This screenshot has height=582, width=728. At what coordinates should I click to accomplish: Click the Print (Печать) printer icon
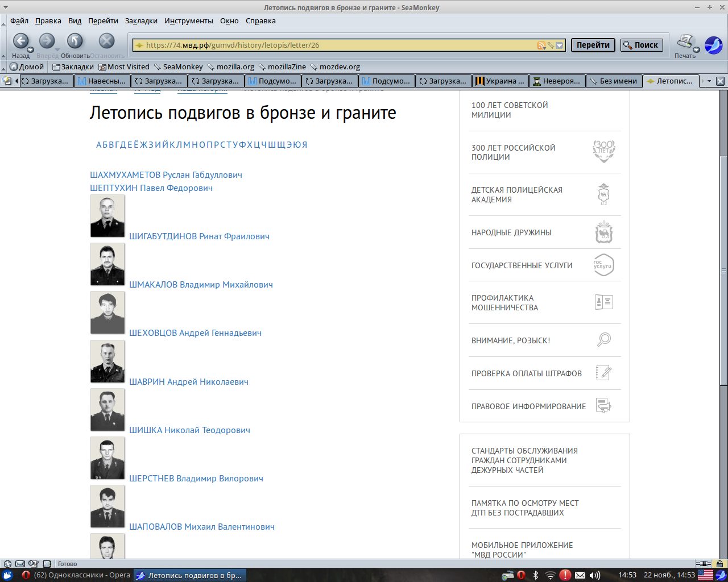pos(685,41)
